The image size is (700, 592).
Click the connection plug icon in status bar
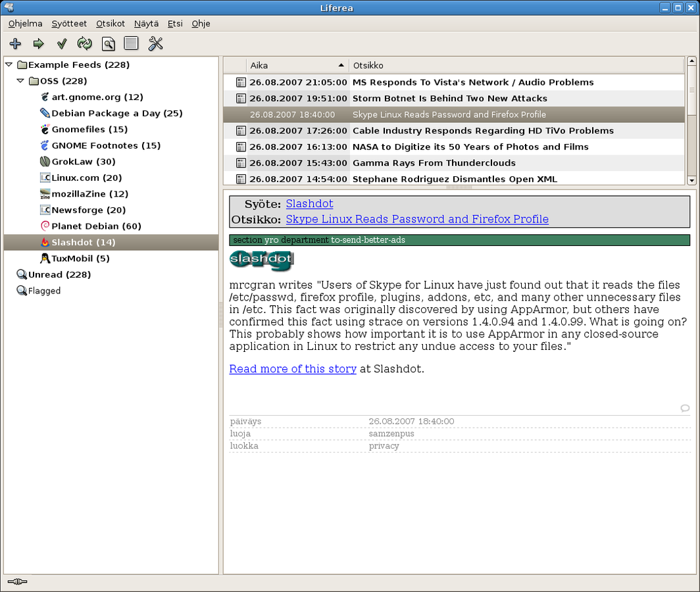(x=17, y=581)
